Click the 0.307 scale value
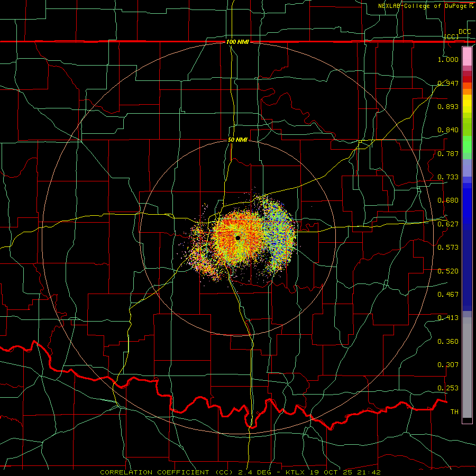This screenshot has width=476, height=476. (x=448, y=365)
